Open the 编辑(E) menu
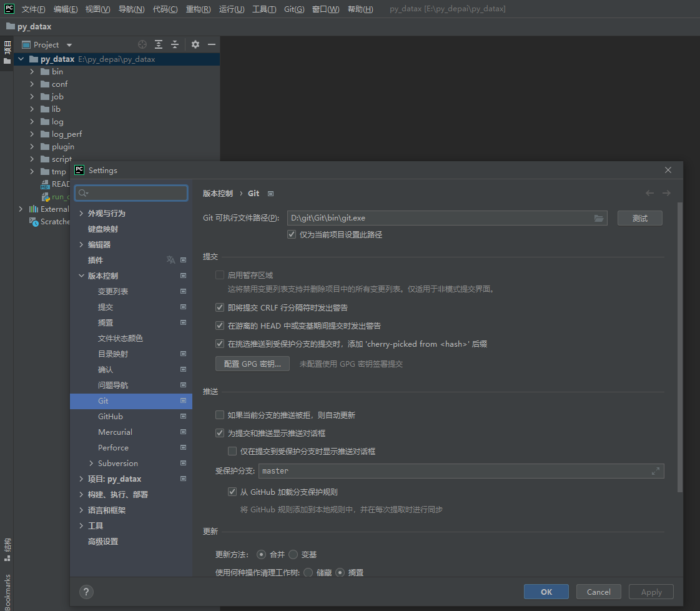The height and width of the screenshot is (611, 700). (x=65, y=9)
